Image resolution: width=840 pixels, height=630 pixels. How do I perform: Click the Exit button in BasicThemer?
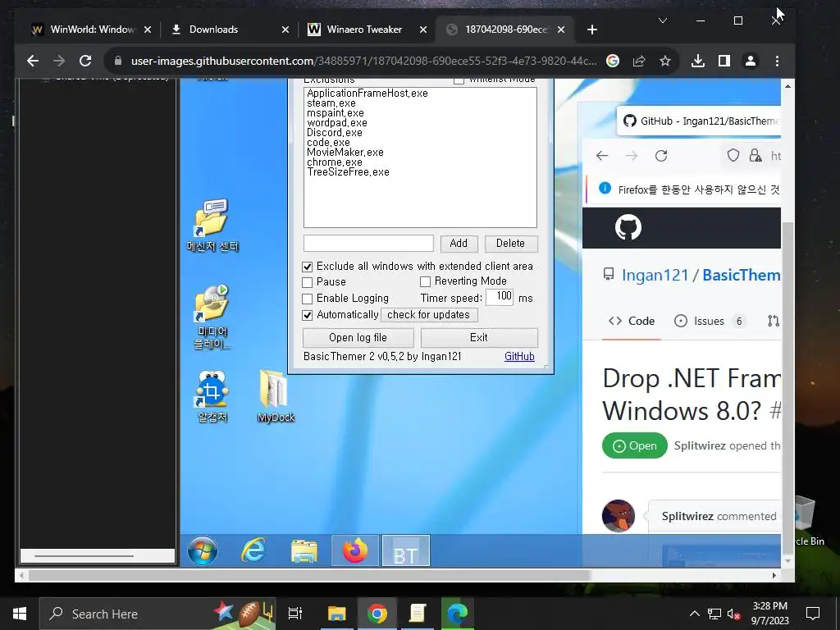[x=479, y=337]
